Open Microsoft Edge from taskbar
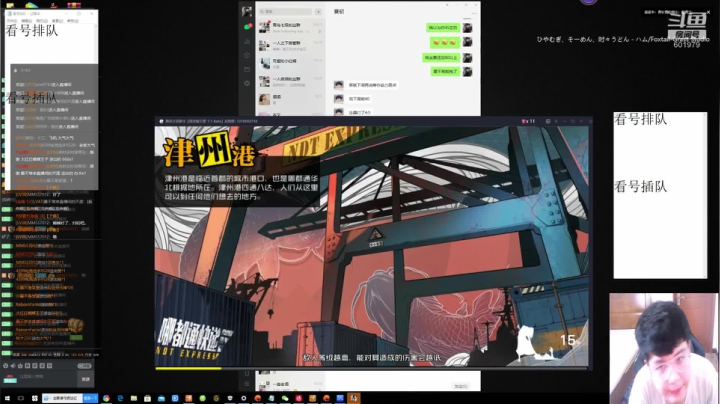This screenshot has width=720, height=404. click(120, 398)
